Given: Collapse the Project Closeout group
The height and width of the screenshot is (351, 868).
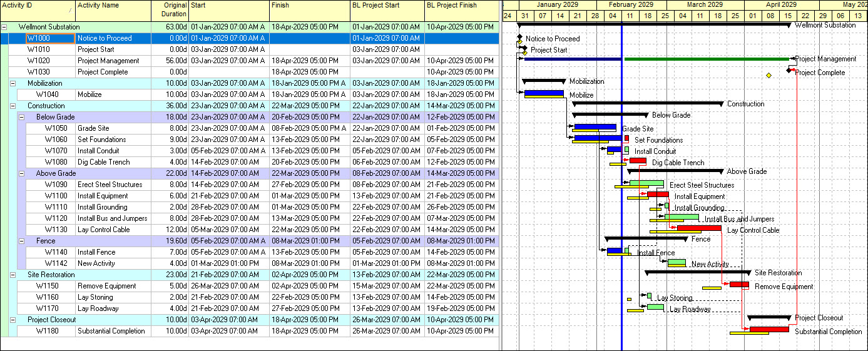Looking at the screenshot, I should pos(13,320).
